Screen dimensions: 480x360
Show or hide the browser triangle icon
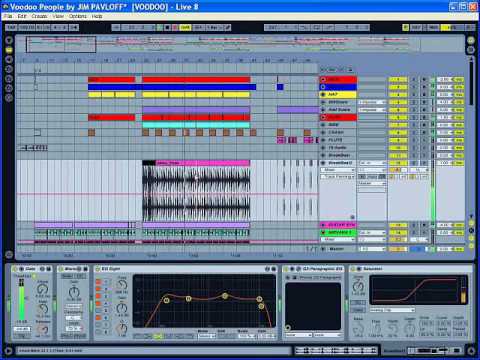pos(9,40)
